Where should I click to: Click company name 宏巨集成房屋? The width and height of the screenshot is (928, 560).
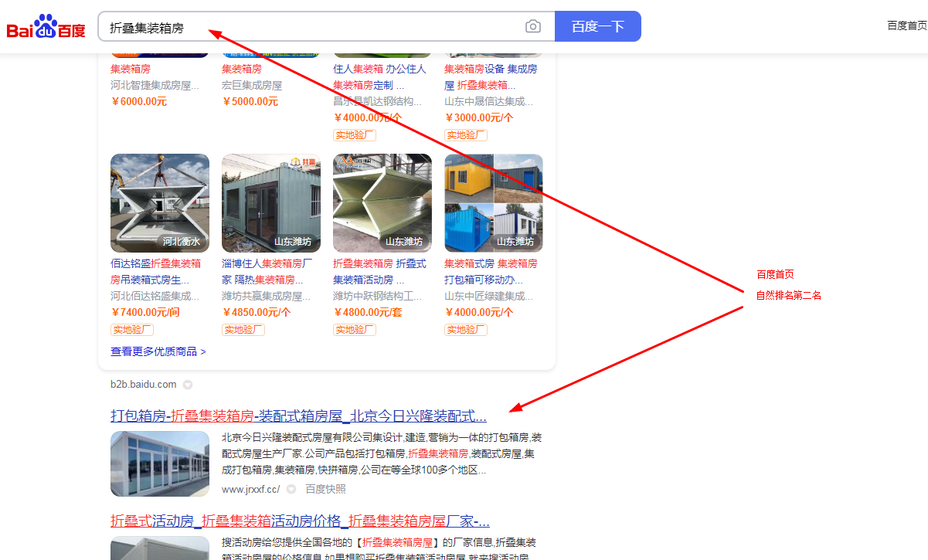[x=252, y=85]
